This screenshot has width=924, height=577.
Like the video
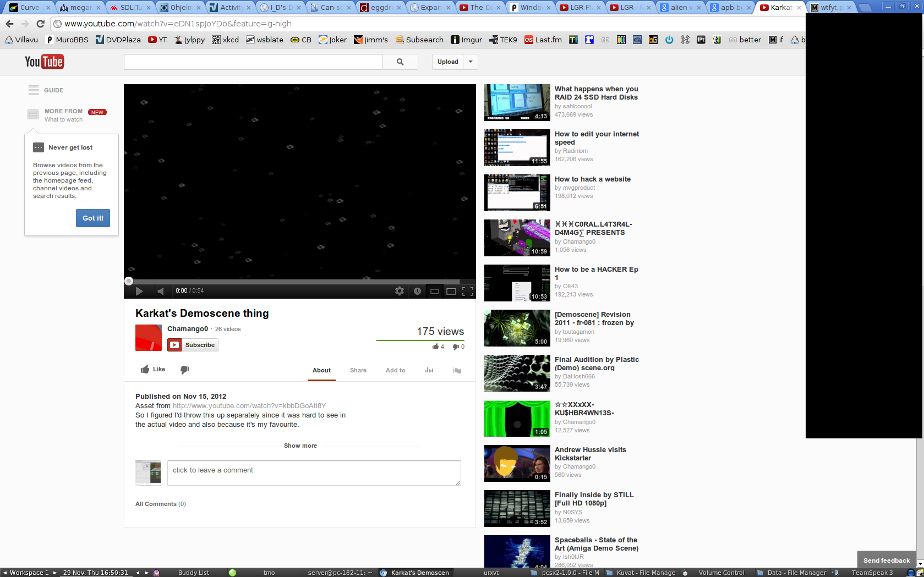(x=153, y=369)
